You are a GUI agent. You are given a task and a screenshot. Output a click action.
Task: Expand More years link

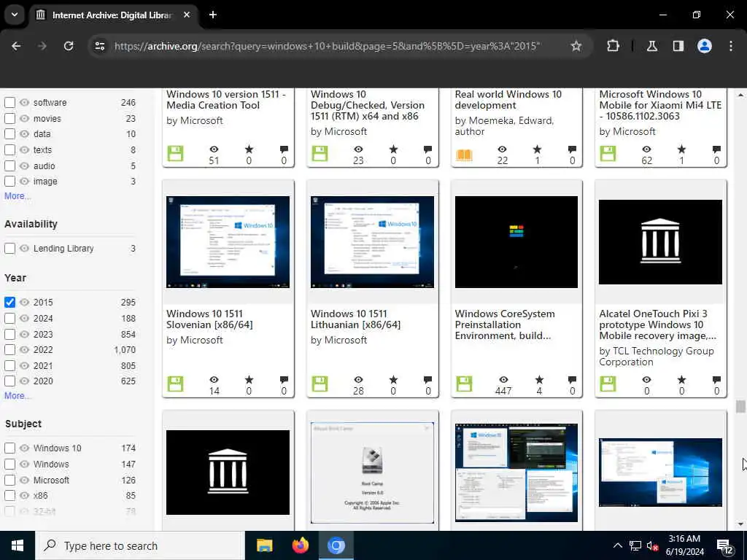18,396
